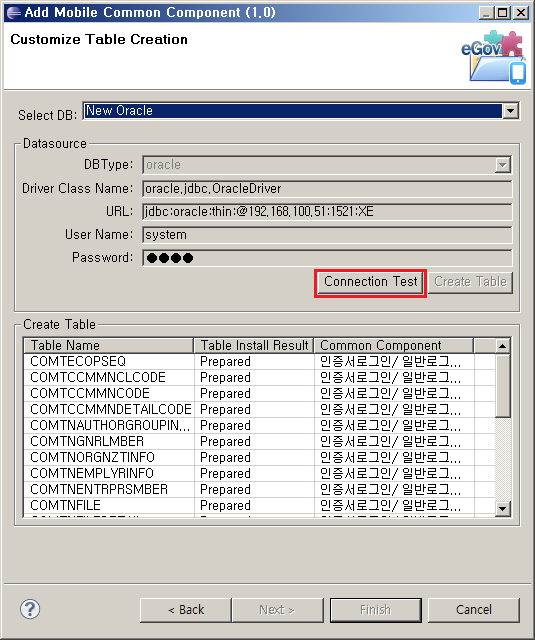
Task: Expand the Select DB dropdown arrow
Action: [511, 111]
